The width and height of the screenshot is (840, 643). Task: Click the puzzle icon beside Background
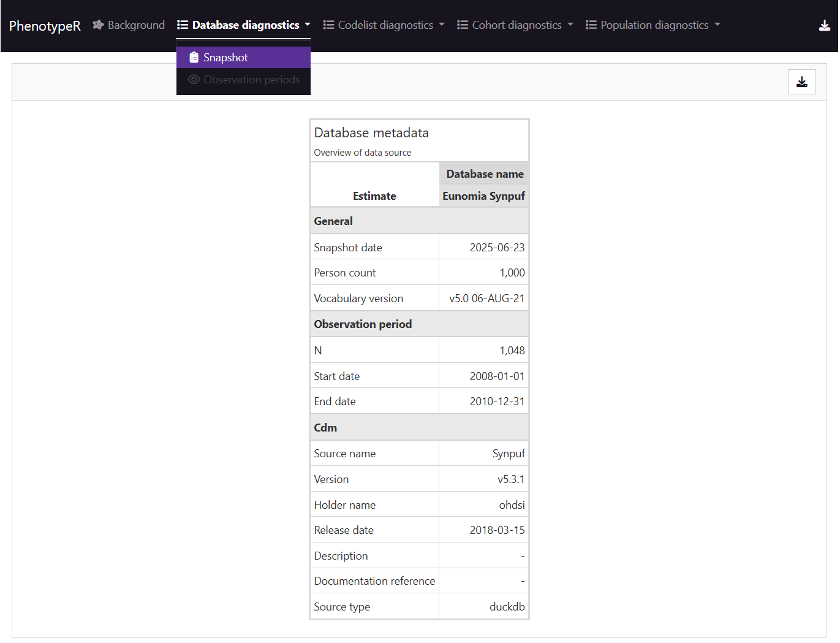[98, 25]
